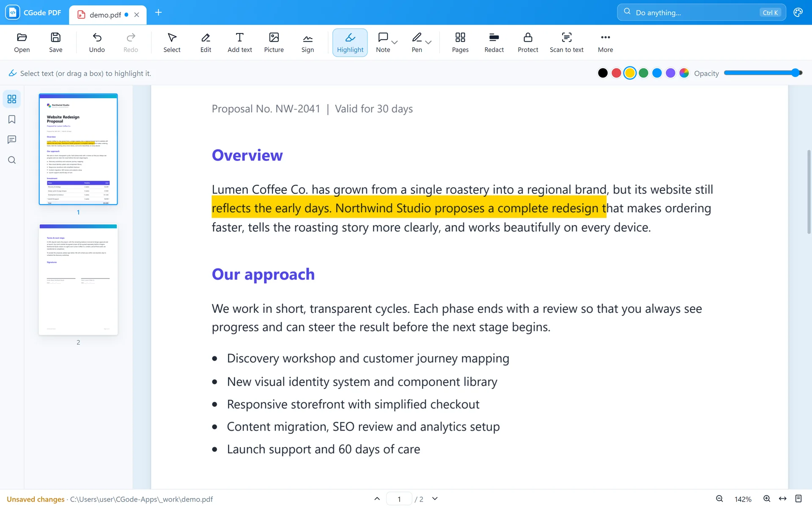Choose the Redact tool
Image resolution: width=812 pixels, height=508 pixels.
click(494, 43)
